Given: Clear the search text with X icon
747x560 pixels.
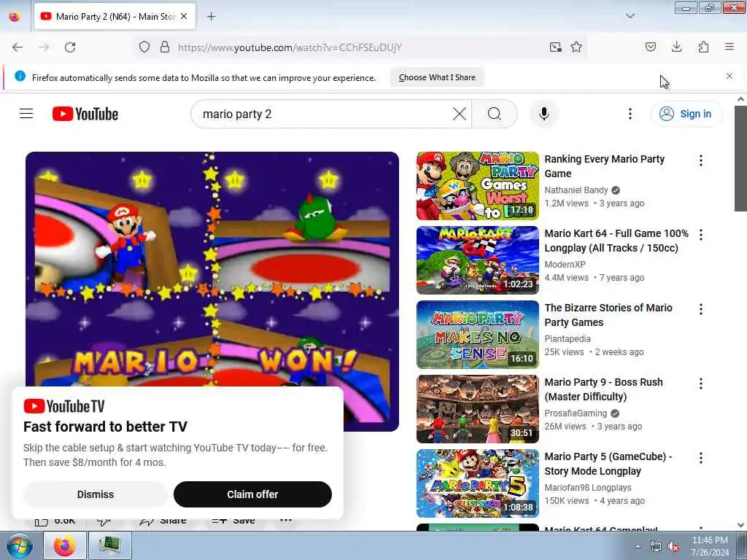Looking at the screenshot, I should click(460, 114).
